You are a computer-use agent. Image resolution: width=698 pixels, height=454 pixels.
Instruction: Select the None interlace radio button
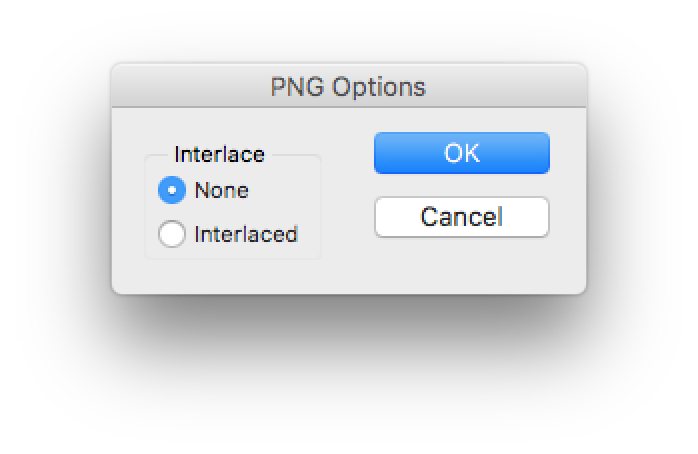(x=172, y=190)
